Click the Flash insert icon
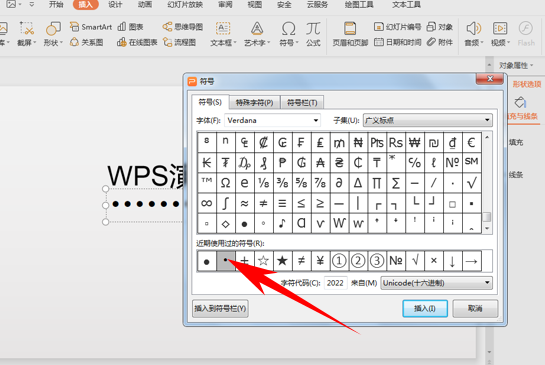The image size is (545, 365). [526, 33]
